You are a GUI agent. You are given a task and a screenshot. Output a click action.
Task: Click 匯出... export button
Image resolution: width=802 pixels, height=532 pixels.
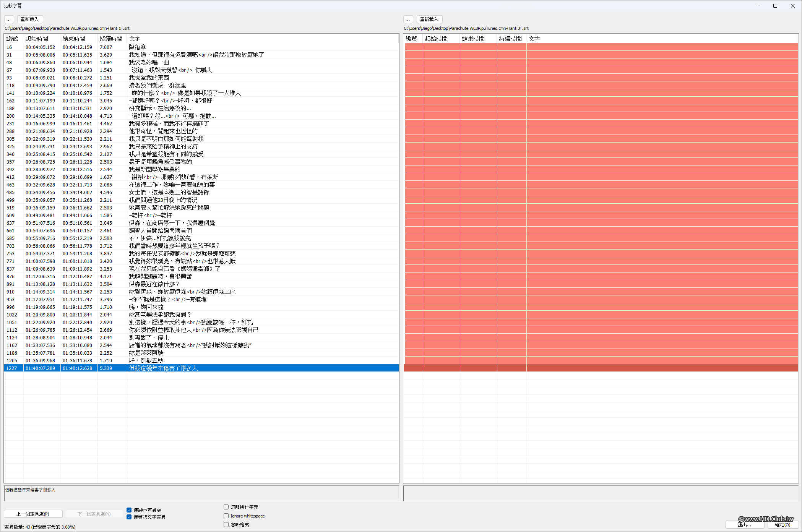pyautogui.click(x=745, y=525)
